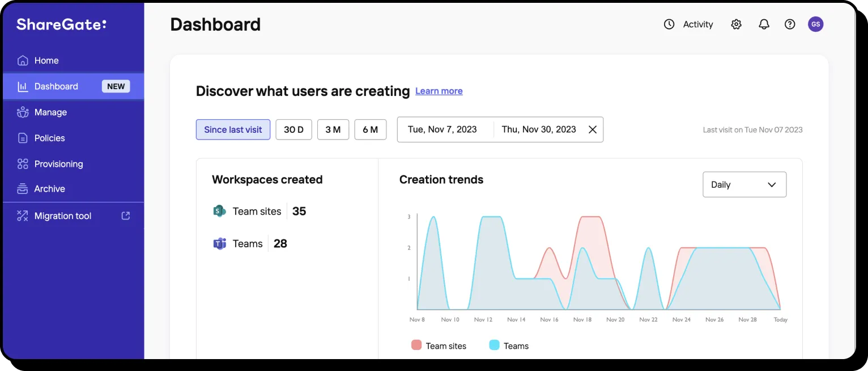The image size is (868, 371).
Task: Click the Migration tool icon
Action: click(23, 216)
